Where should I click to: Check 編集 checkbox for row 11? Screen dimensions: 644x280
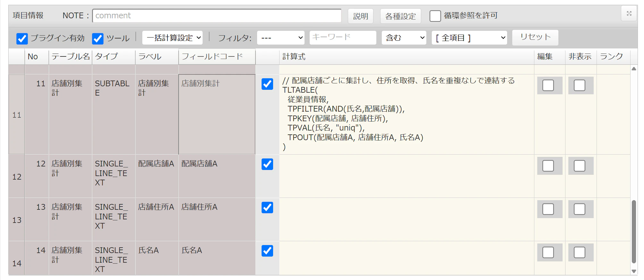click(x=548, y=85)
